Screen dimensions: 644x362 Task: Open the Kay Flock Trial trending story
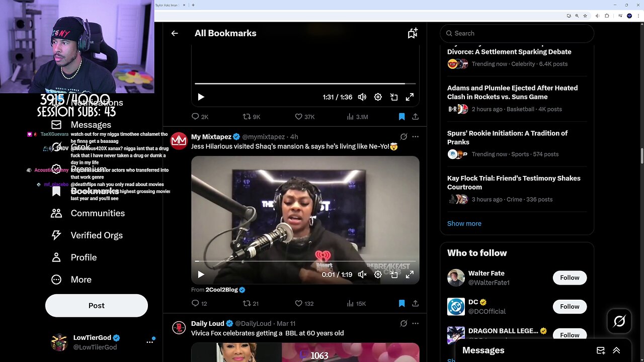(517, 189)
